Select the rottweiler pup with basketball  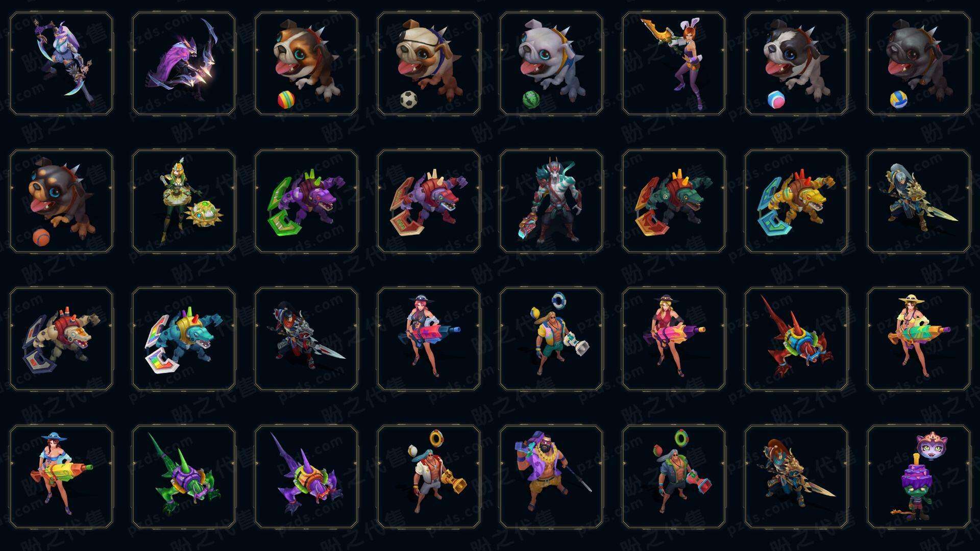(61, 201)
